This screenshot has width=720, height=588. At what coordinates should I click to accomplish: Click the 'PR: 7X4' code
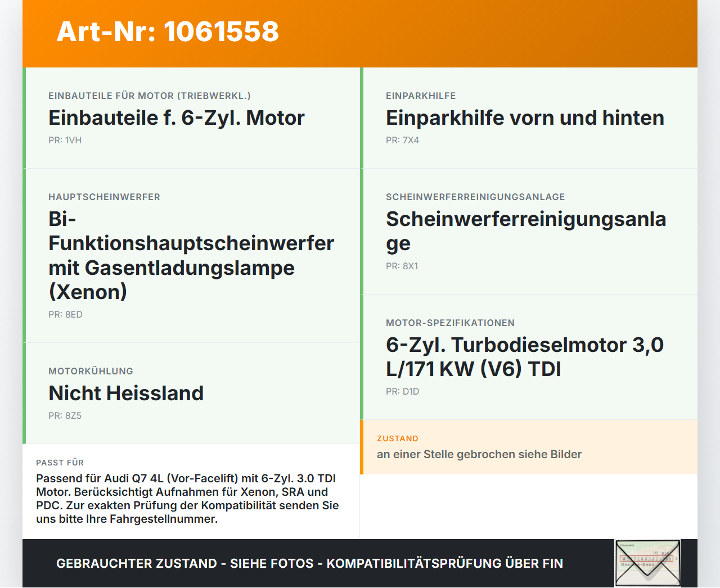(x=403, y=140)
